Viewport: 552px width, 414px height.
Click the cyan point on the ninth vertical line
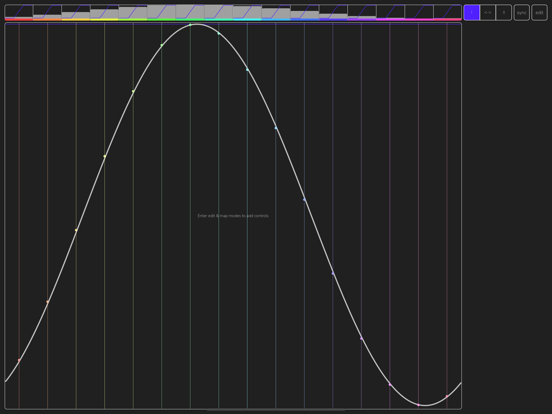(x=247, y=70)
